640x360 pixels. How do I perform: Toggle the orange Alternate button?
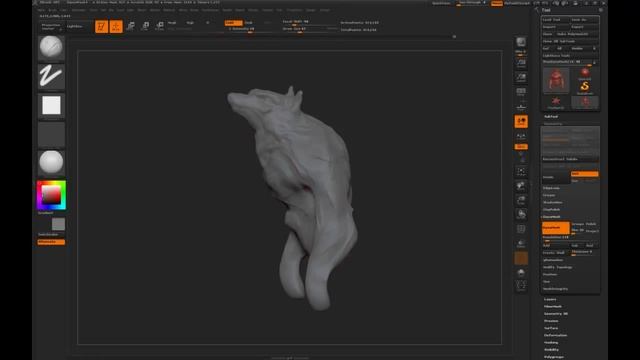coord(51,242)
